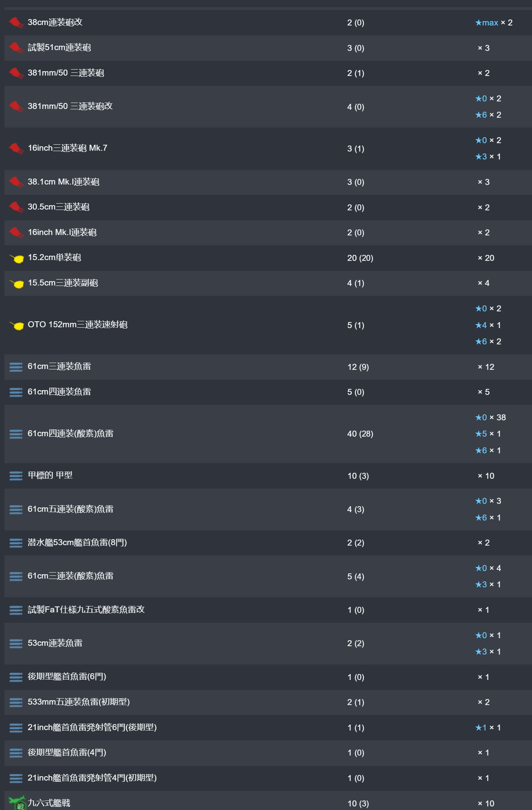Select the 533mm五連装魚雷(初期型) entry name
This screenshot has height=810, width=532.
[x=79, y=702]
